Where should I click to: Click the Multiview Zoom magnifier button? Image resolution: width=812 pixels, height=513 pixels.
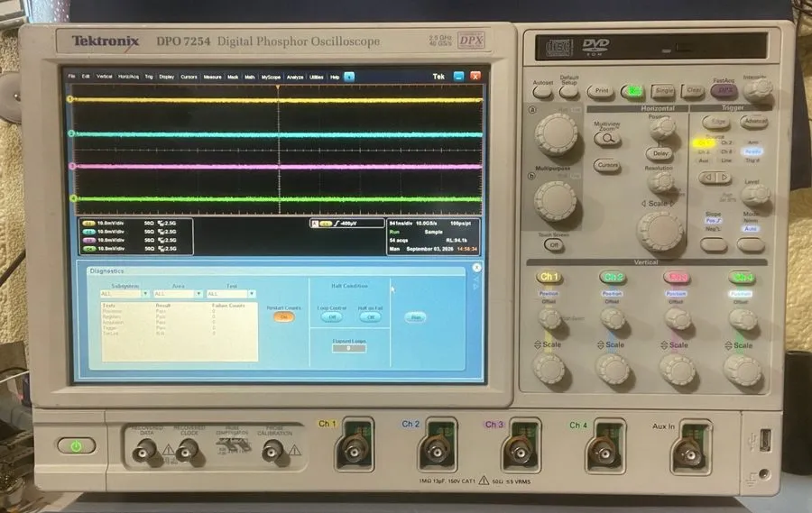(607, 139)
